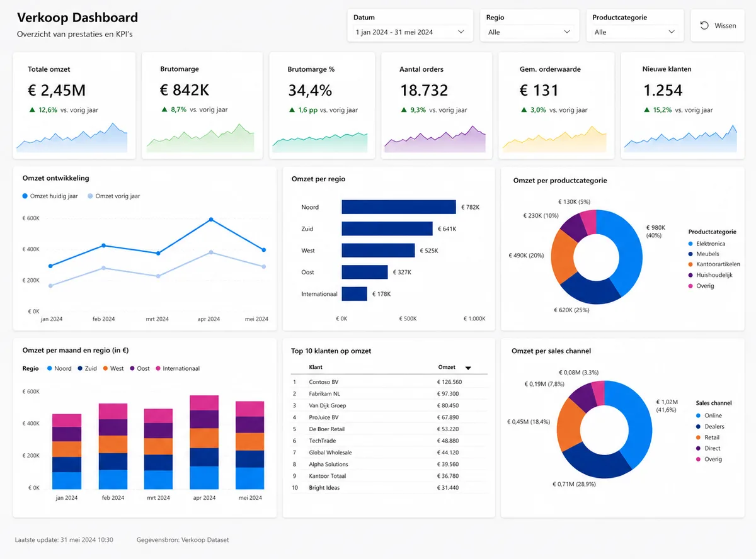Click Kantoor Totaal row

point(389,476)
